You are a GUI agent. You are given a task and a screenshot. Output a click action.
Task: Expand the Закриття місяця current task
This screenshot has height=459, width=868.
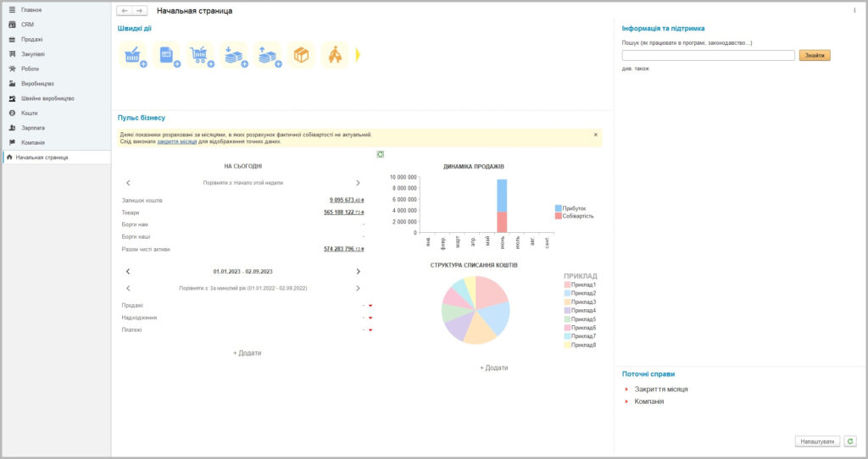626,390
